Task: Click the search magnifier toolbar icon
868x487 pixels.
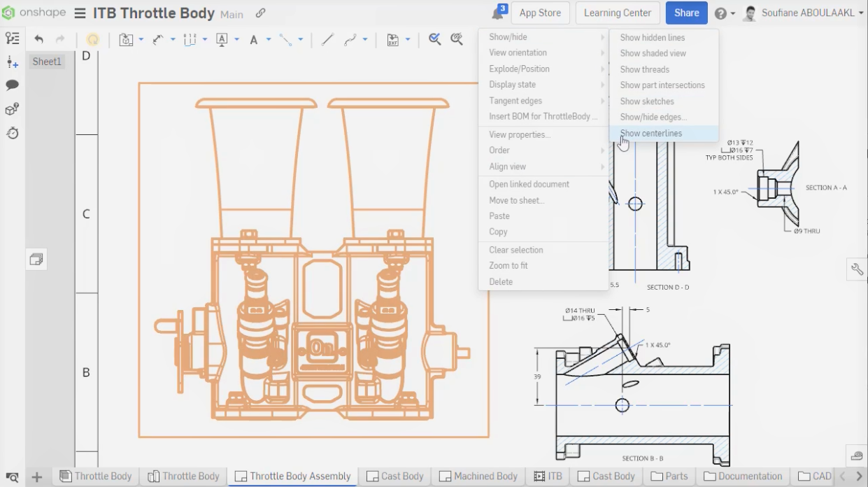Action: tap(457, 40)
